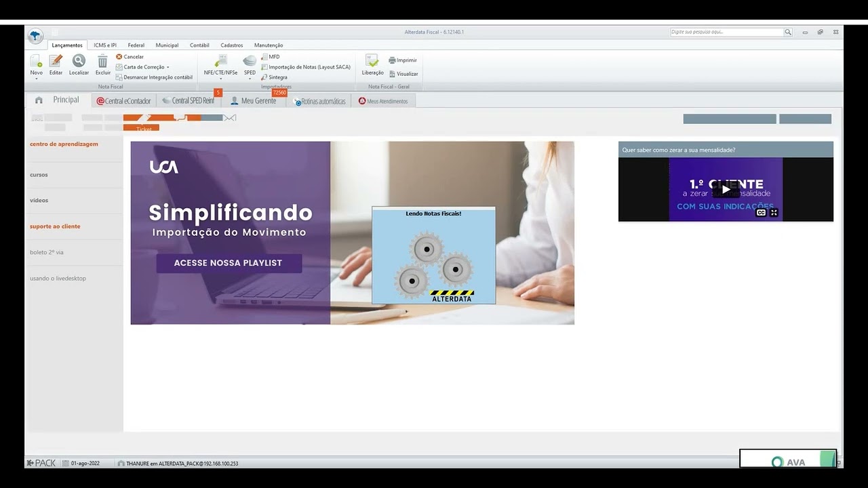Open the ICMS e IPI ribbon tab
868x488 pixels.
[105, 45]
